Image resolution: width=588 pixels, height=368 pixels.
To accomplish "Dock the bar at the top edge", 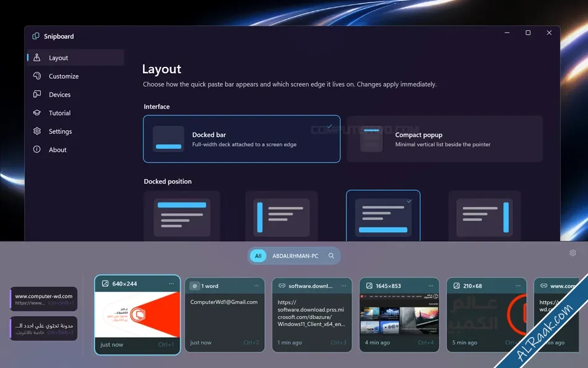I will click(x=182, y=216).
